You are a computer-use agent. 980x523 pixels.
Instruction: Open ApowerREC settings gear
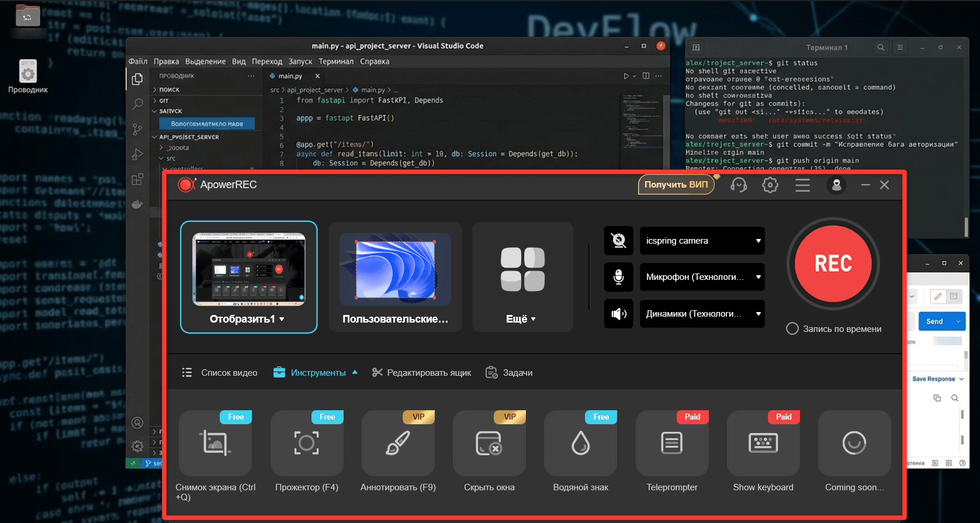tap(770, 185)
